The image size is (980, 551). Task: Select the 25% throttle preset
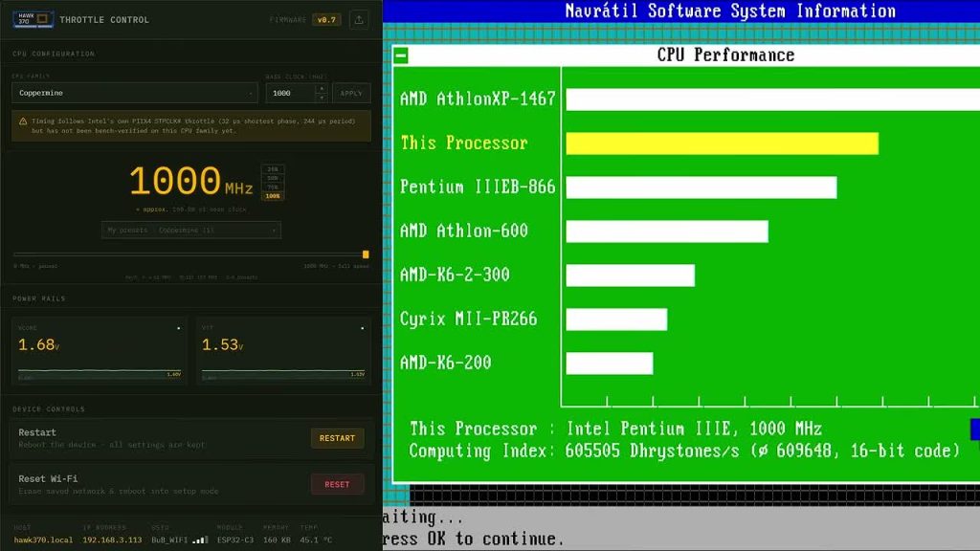273,169
